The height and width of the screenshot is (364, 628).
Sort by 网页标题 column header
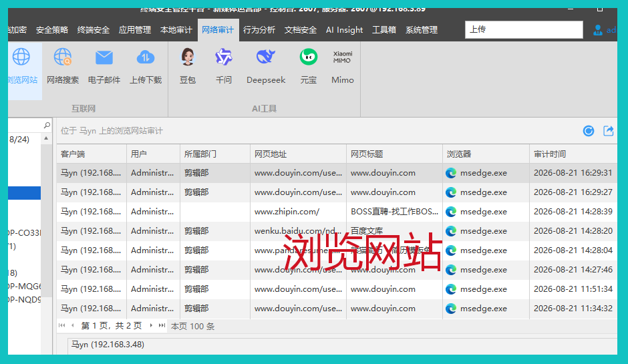point(394,154)
